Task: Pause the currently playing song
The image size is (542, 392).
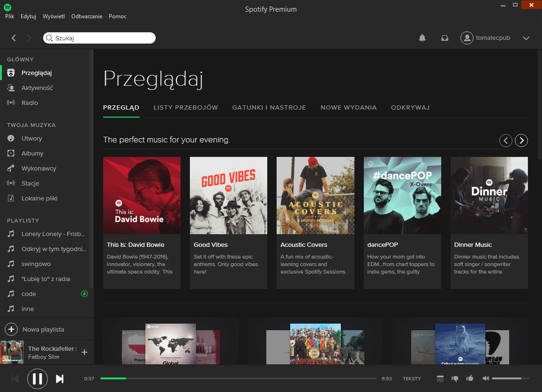Action: click(x=38, y=379)
